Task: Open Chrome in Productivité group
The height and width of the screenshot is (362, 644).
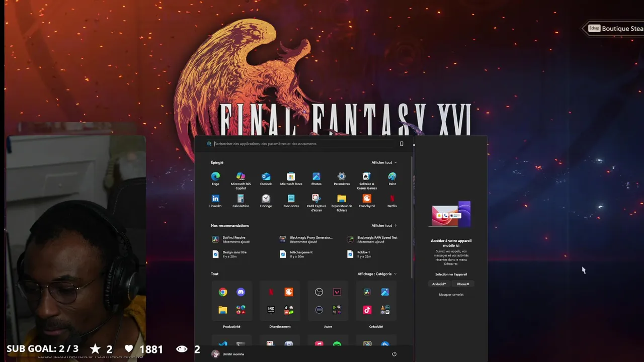Action: pos(223,292)
